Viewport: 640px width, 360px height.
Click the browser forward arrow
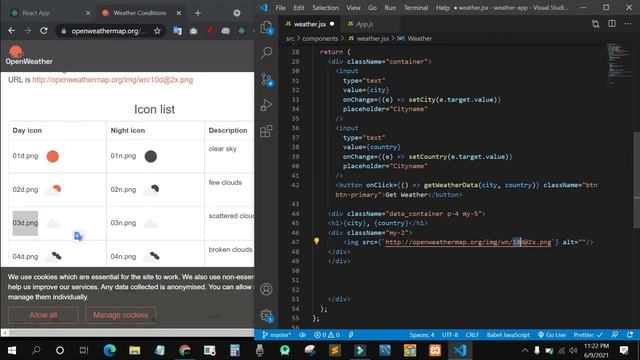pos(27,31)
